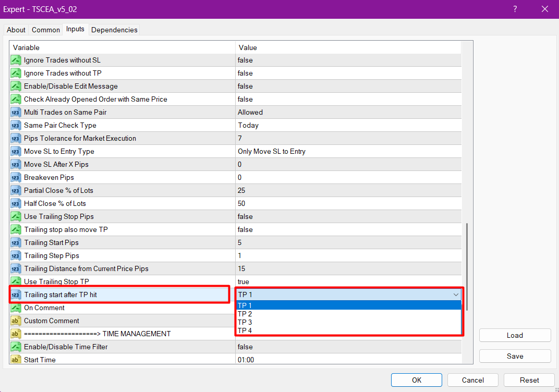Click the icon beside Pips Tolerance for Market Execution
559x392 pixels.
click(16, 139)
